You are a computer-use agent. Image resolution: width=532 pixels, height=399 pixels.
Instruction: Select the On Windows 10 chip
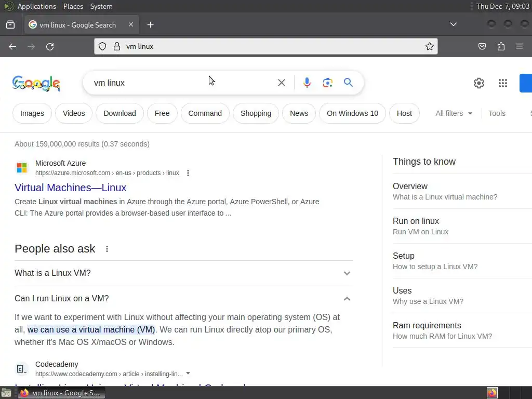click(353, 113)
